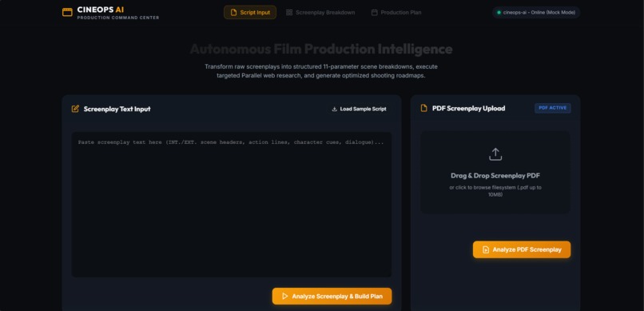Click inside the screenplay text paste area
The image size is (644, 311).
(x=232, y=204)
